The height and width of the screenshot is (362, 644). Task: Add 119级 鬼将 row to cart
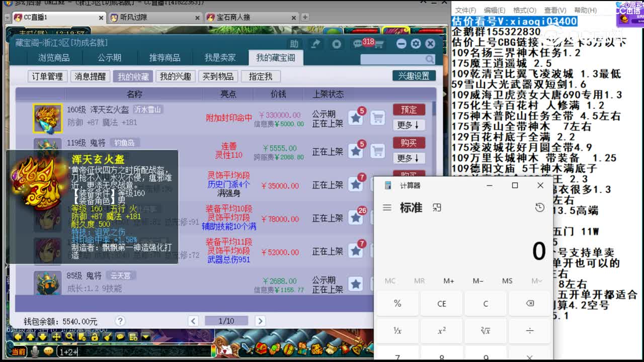(378, 150)
